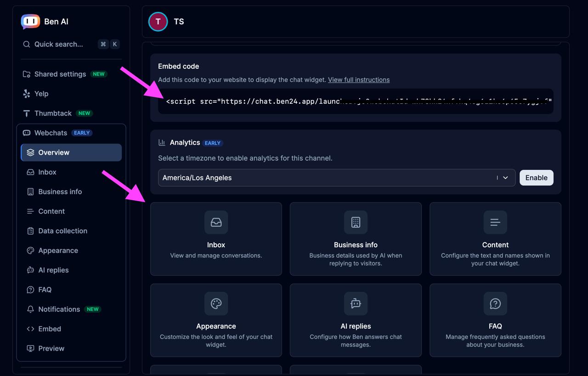Click the 'Select a timezone to enable analytics' text
This screenshot has height=376, width=588.
coord(245,158)
